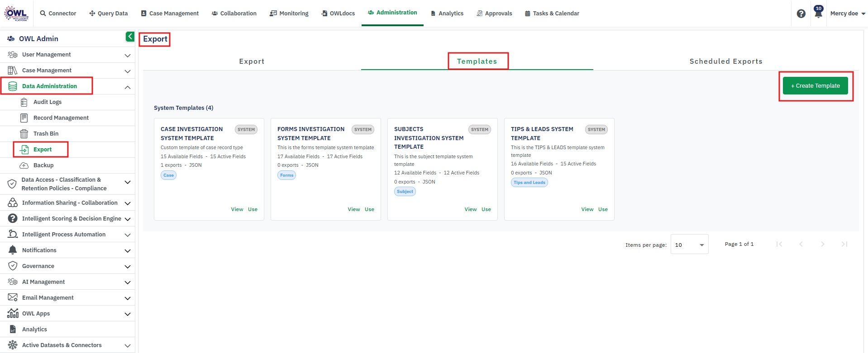Open the Approvals menu
Image resolution: width=868 pixels, height=353 pixels.
(x=494, y=14)
